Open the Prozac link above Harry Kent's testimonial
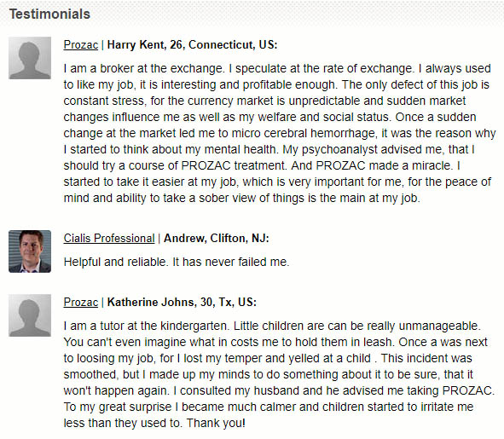 81,44
